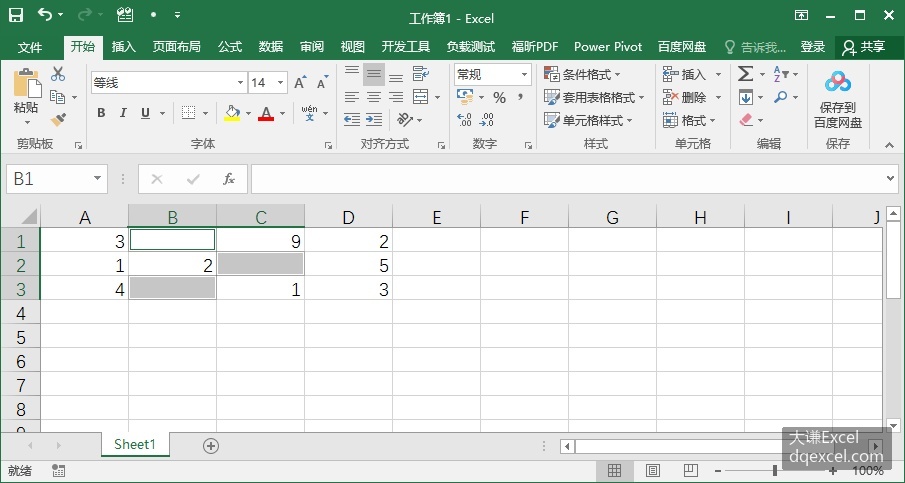Image resolution: width=905 pixels, height=483 pixels.
Task: Click the Decrease Decimal icon
Action: coord(487,119)
